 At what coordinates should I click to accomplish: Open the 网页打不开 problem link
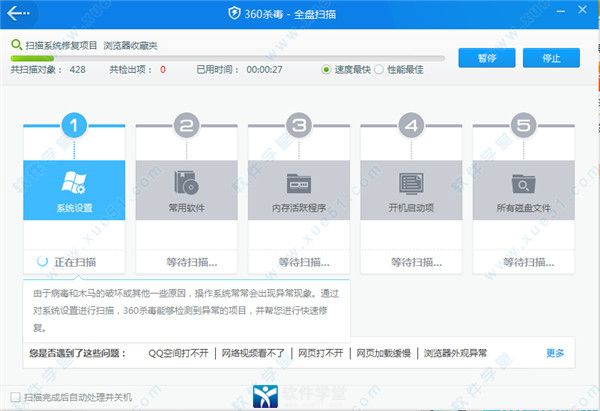click(320, 353)
